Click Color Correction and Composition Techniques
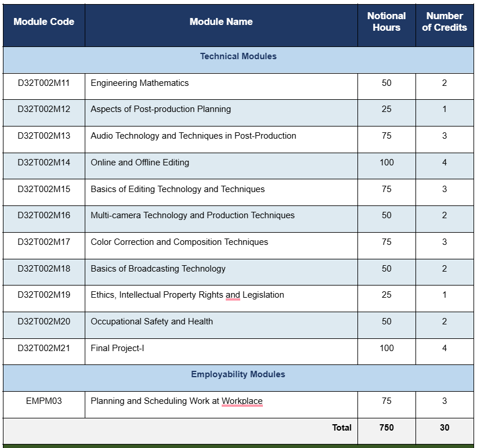 179,242
